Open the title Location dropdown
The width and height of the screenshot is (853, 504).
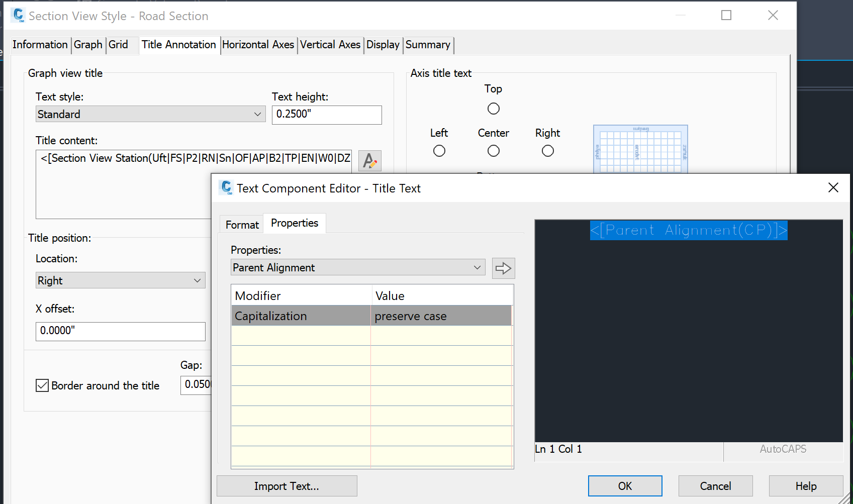coord(120,280)
